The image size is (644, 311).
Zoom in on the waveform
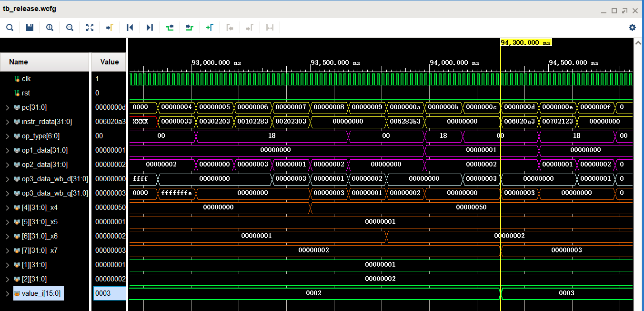click(x=50, y=28)
